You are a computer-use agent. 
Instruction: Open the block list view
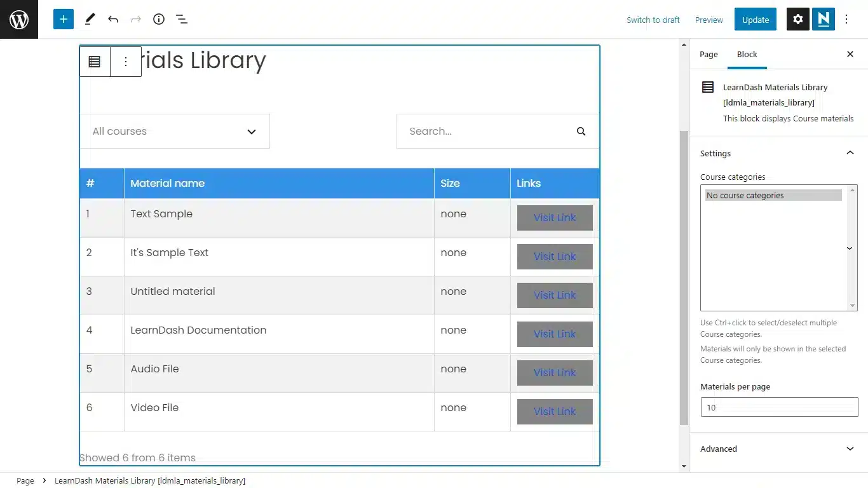[182, 19]
